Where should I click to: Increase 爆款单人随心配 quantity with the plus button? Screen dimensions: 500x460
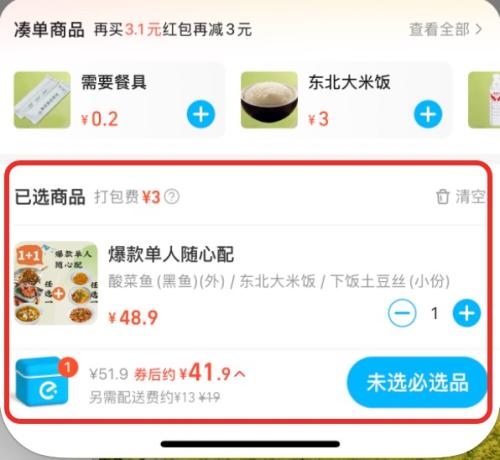[467, 313]
